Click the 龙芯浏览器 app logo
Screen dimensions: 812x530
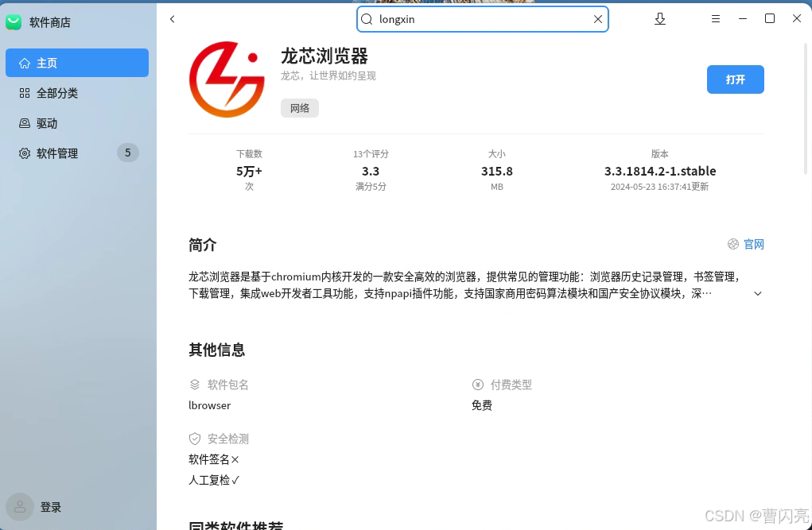[227, 79]
